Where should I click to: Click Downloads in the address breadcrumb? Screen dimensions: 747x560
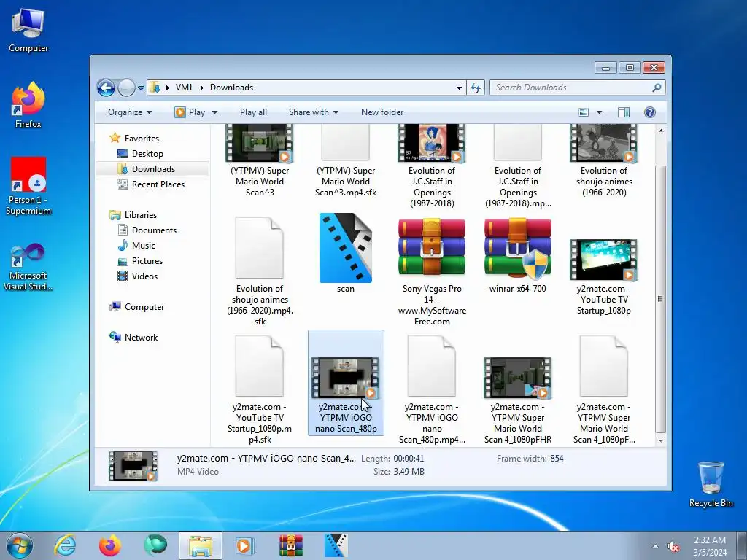(x=231, y=87)
